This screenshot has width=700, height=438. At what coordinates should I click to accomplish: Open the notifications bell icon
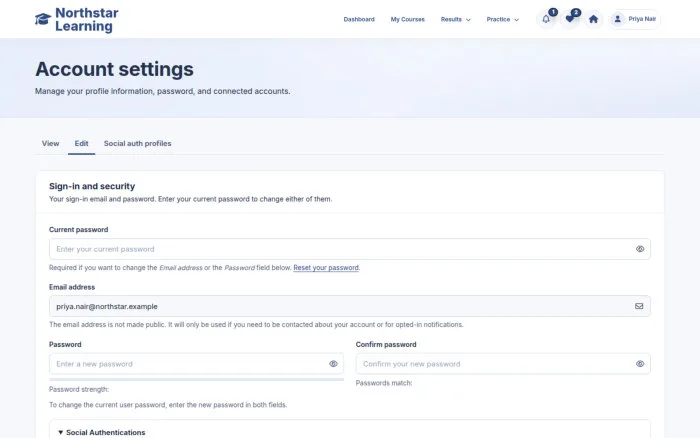(546, 19)
